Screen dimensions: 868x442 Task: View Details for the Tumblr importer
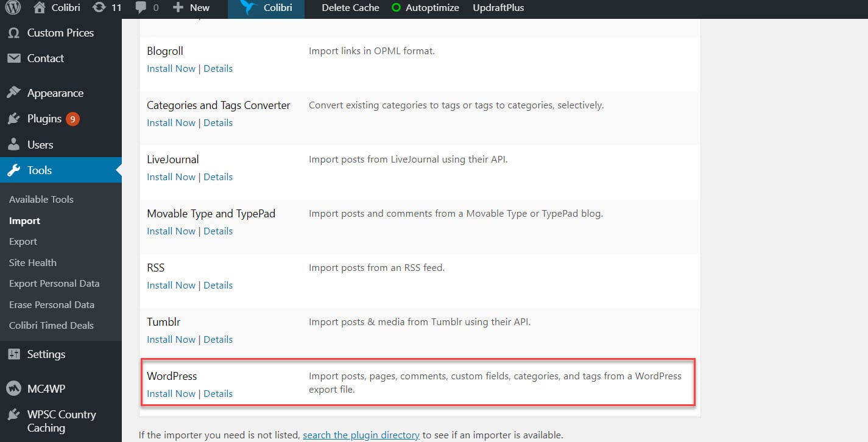[218, 339]
